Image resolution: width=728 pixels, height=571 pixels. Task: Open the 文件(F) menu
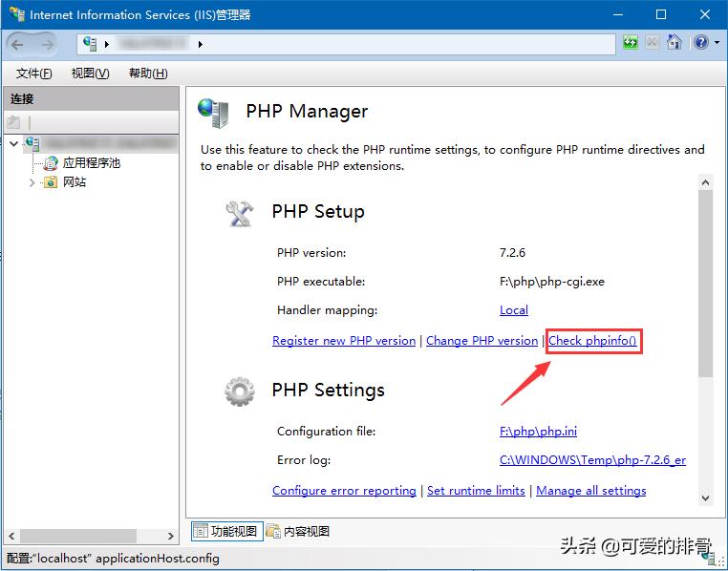click(33, 74)
